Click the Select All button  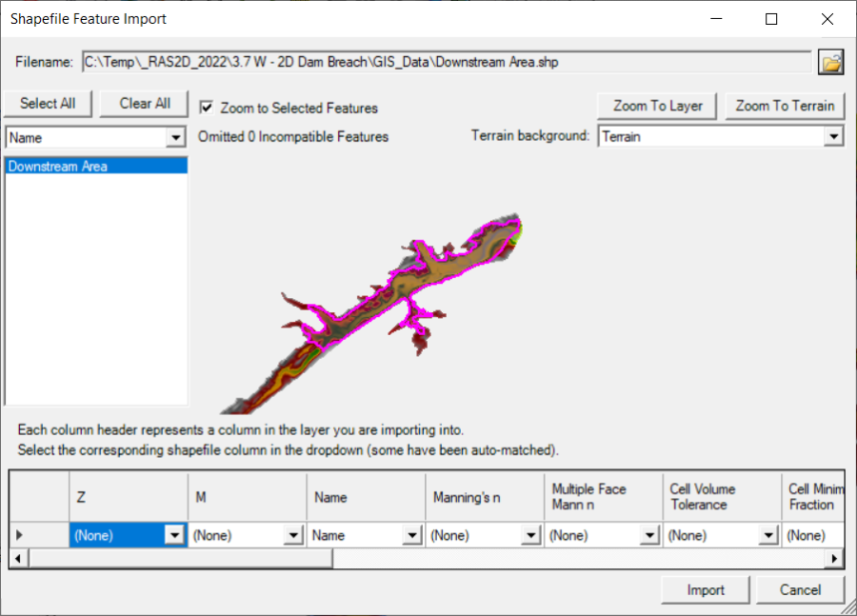[x=49, y=104]
